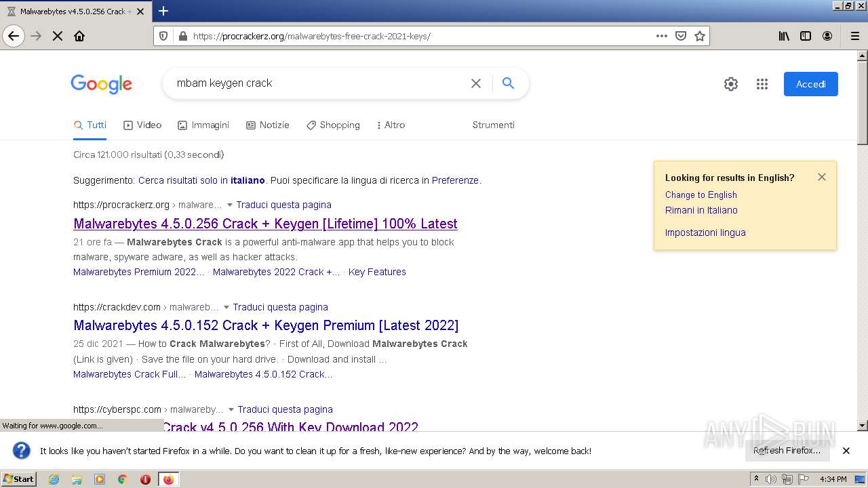This screenshot has width=868, height=488.
Task: Click Cerca risultati solo in italiano
Action: click(201, 180)
